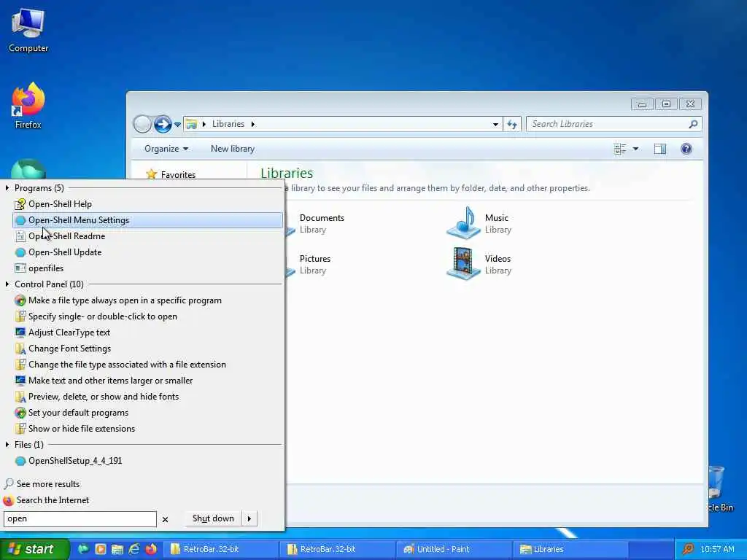Toggle the preview pane
747x560 pixels.
[x=659, y=149]
